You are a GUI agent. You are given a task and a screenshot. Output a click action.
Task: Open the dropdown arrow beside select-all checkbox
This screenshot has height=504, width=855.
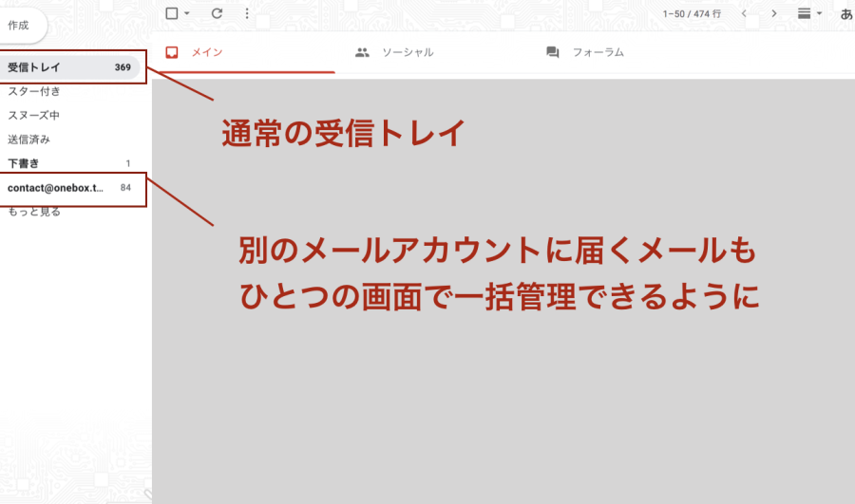point(187,14)
